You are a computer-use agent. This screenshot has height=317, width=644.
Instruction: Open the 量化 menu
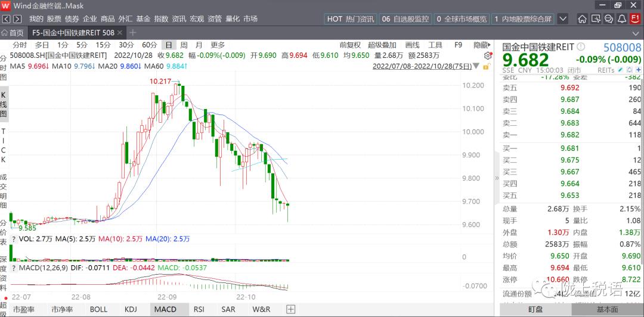point(233,19)
